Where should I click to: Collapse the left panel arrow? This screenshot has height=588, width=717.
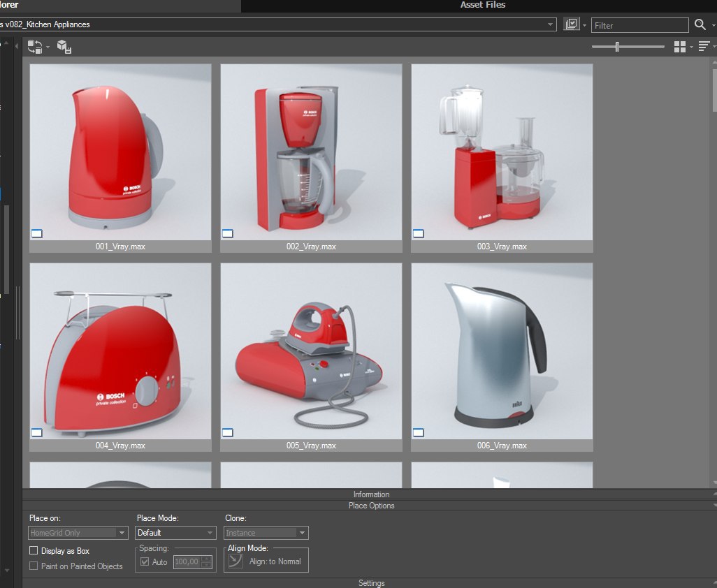point(17,46)
